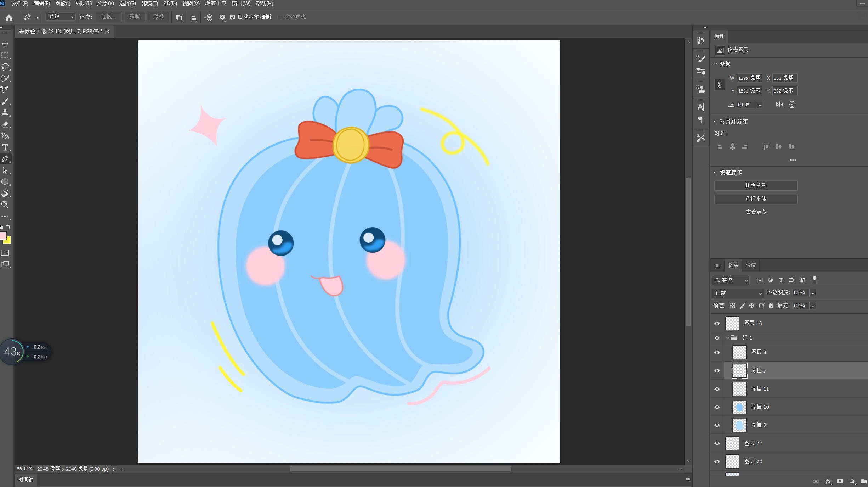868x487 pixels.
Task: Close the 未标题-1 document tab
Action: (108, 32)
